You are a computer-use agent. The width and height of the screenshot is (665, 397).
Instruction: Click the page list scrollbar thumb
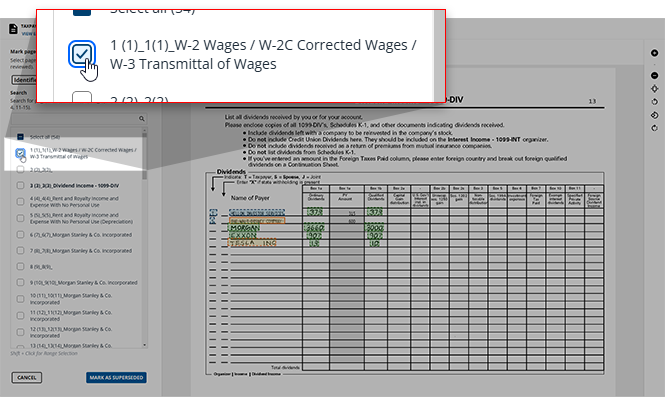coord(145,155)
